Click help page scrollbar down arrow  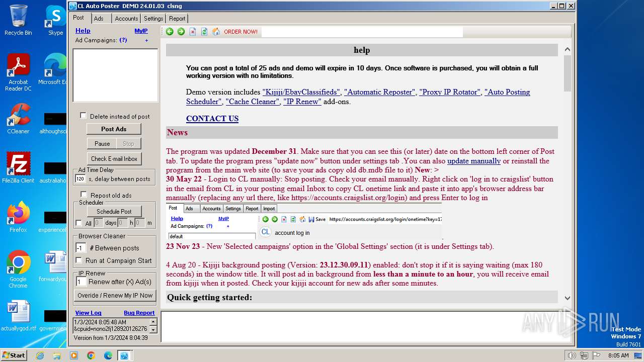(568, 298)
